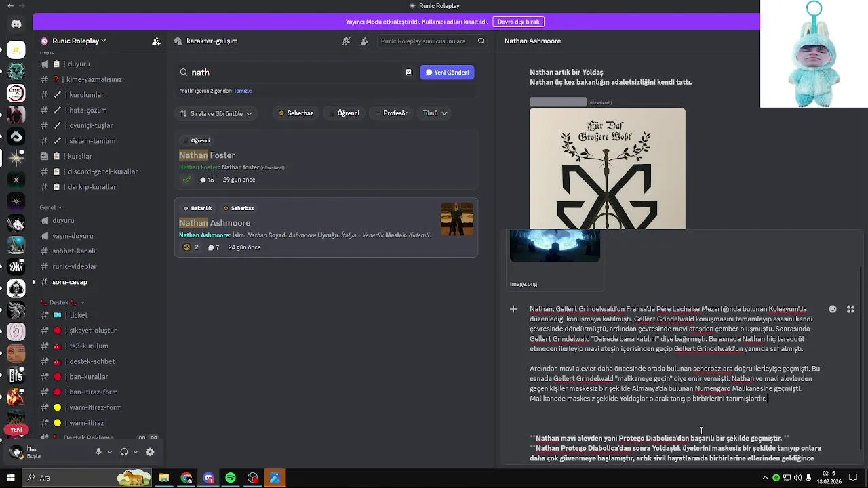Open the ts3-kurulum channel
This screenshot has height=488, width=868.
click(x=88, y=346)
